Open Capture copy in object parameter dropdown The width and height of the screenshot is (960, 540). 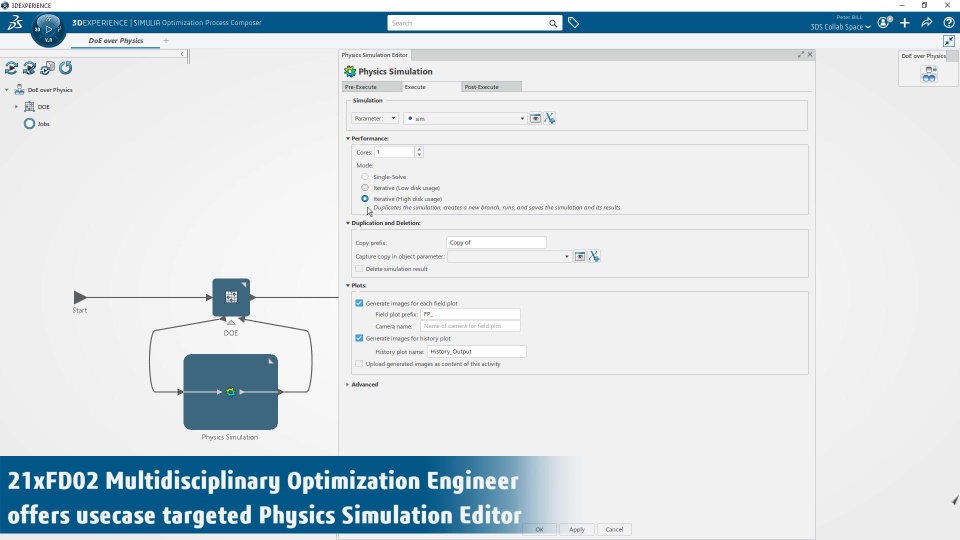(x=509, y=256)
